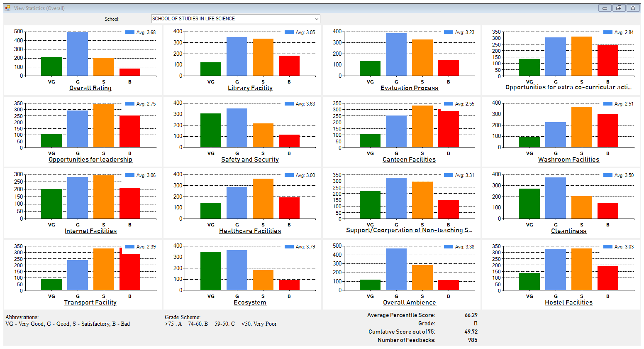Viewport: 644px width, 349px height.
Task: Click the Canteen Facilities chart title
Action: (x=409, y=160)
